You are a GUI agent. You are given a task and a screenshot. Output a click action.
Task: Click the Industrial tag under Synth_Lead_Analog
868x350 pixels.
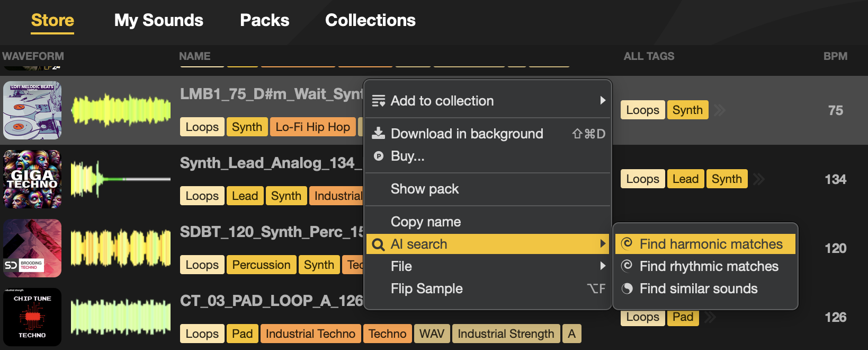[337, 196]
